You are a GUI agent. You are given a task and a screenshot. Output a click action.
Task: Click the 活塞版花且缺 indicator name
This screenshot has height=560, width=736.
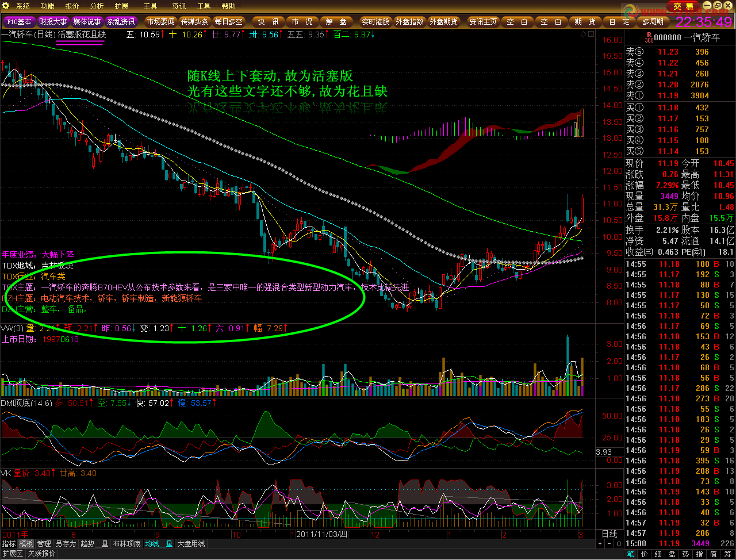pyautogui.click(x=82, y=34)
